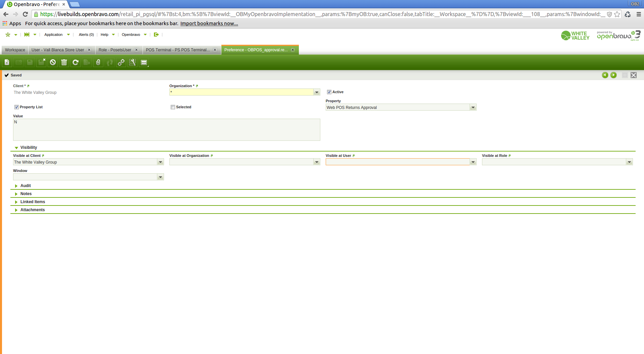Click inside the Value text area

click(166, 130)
